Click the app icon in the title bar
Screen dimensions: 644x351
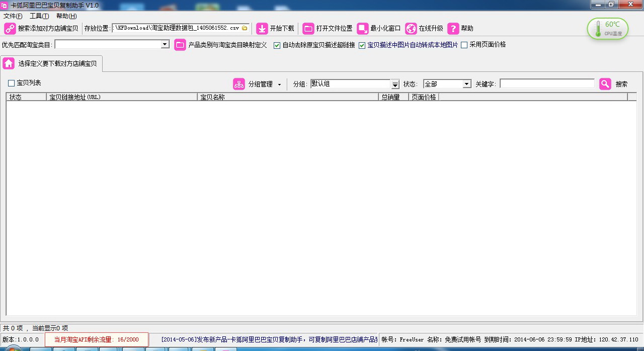point(4,5)
